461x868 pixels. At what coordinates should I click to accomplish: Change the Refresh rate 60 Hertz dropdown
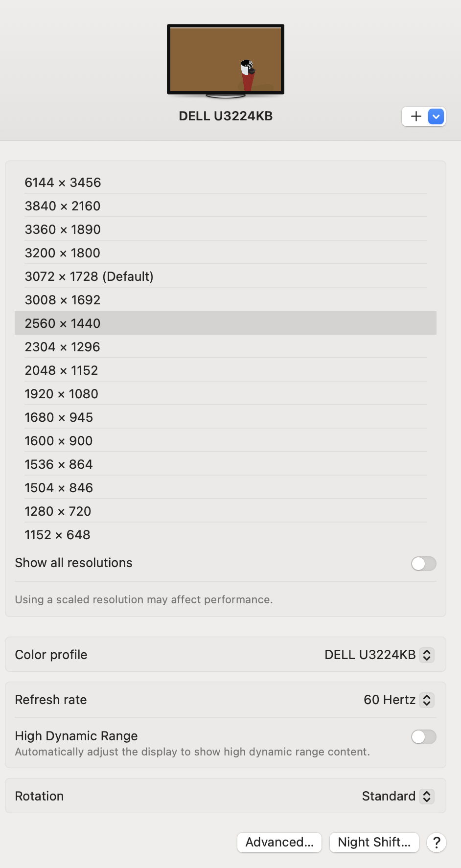[x=399, y=700]
